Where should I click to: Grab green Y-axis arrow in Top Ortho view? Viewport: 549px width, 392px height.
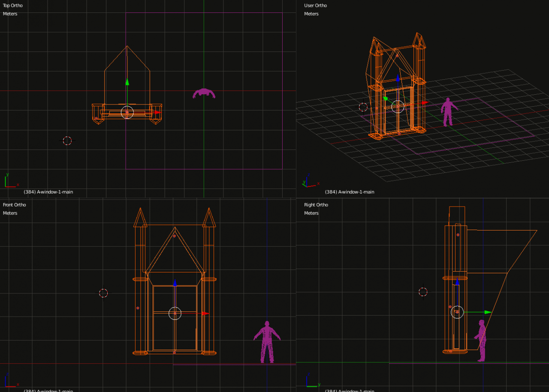pyautogui.click(x=127, y=82)
